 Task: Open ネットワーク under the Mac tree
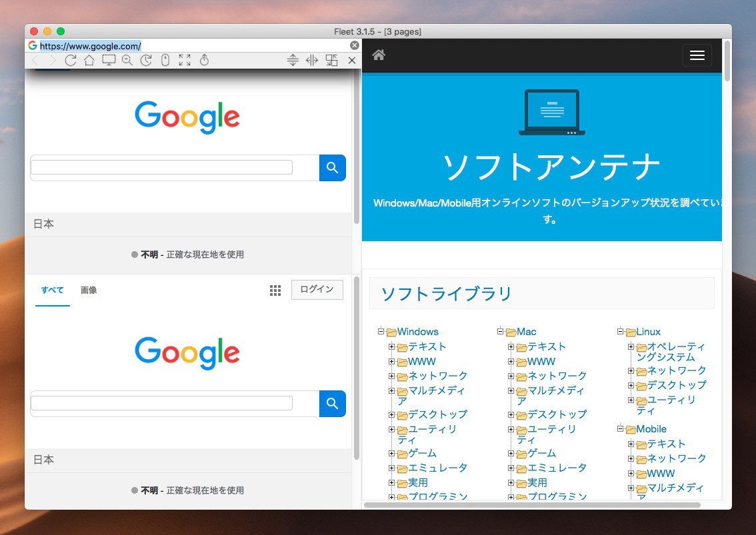coord(557,376)
